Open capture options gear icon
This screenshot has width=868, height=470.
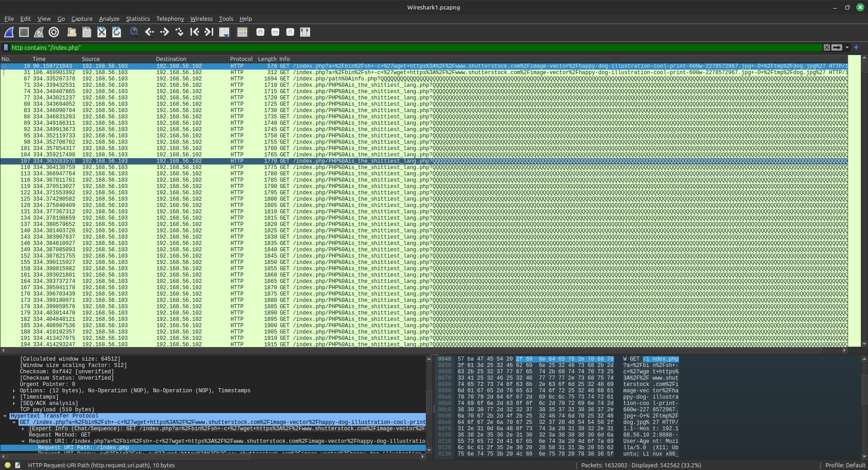(54, 32)
